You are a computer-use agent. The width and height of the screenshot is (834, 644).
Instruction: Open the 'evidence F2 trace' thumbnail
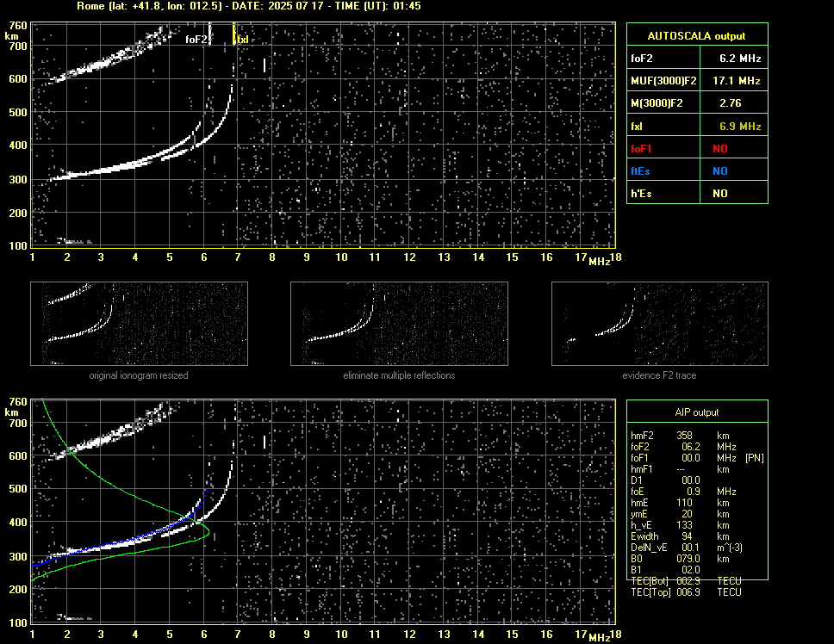coord(660,324)
